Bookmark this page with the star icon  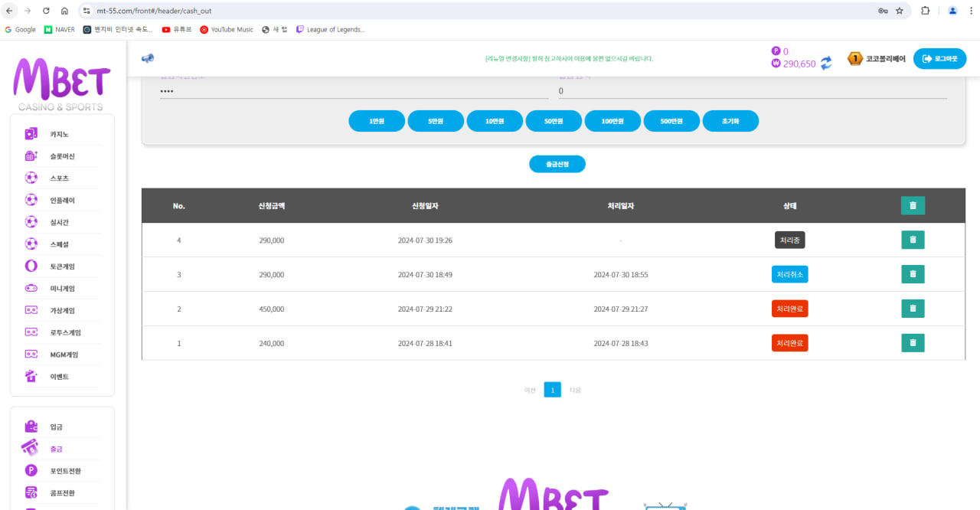(x=900, y=11)
